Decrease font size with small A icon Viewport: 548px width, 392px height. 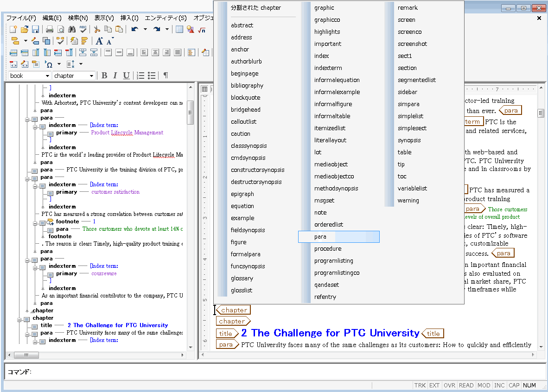[110, 42]
